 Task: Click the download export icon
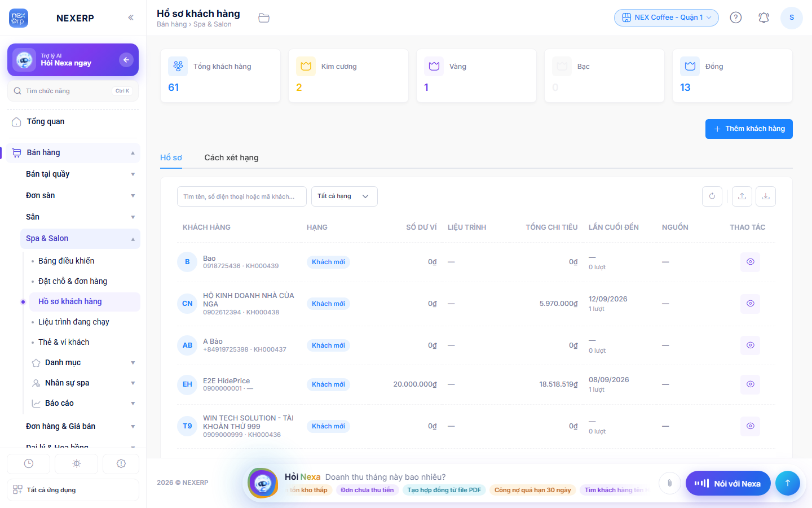point(766,196)
